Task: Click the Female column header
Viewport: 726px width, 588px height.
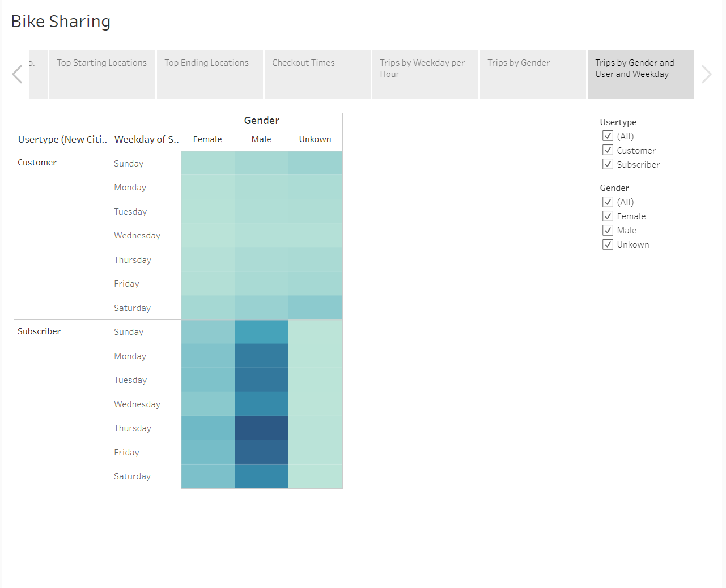Action: (x=207, y=139)
